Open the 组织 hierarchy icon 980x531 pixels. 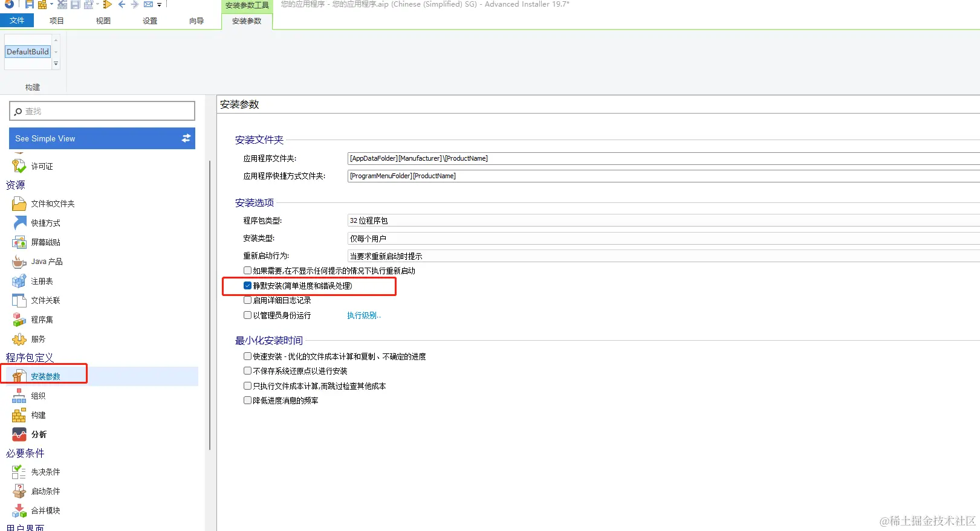pos(19,396)
